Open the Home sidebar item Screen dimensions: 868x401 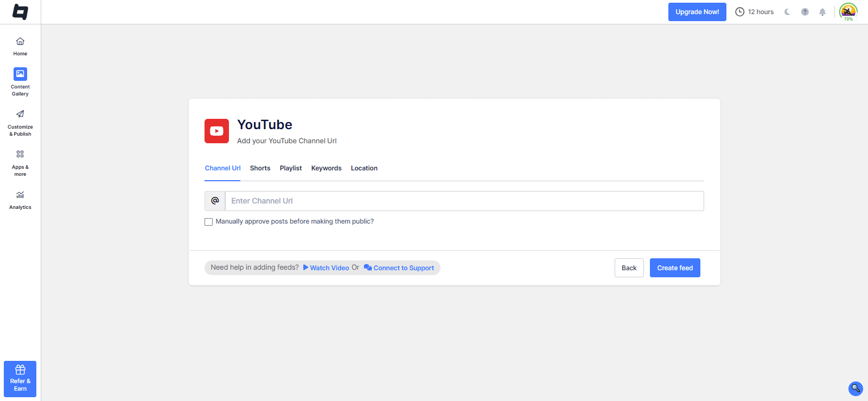point(20,47)
